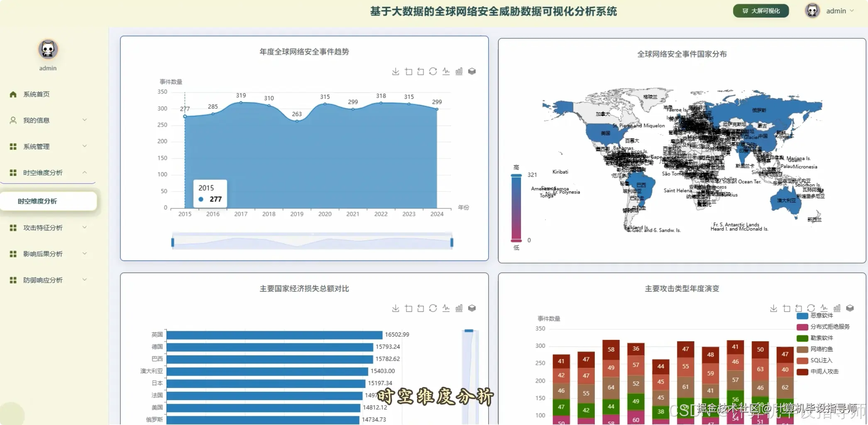Hide the 网络钓鱼 legend series

point(815,349)
